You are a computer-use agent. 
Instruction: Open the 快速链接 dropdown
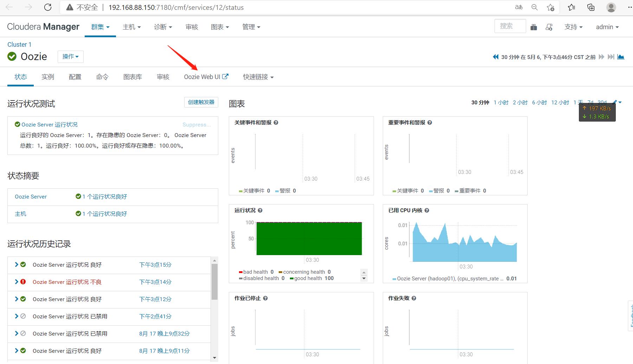pyautogui.click(x=258, y=77)
